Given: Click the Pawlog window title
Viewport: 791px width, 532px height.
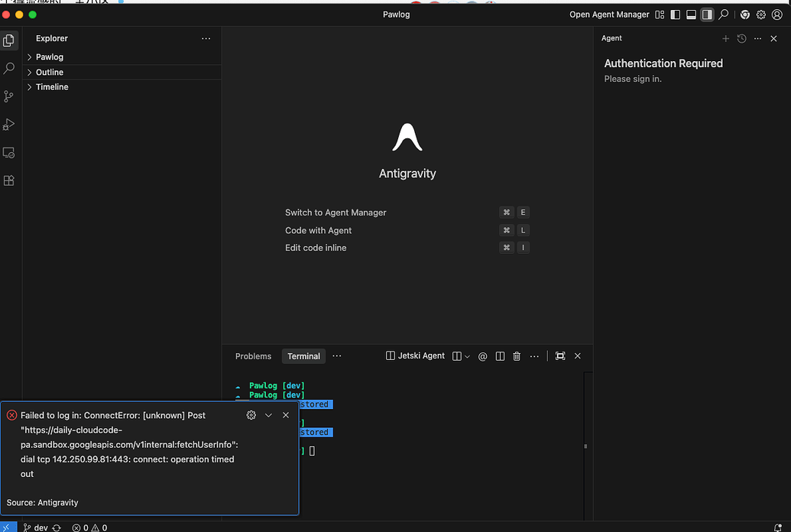Looking at the screenshot, I should [x=396, y=15].
